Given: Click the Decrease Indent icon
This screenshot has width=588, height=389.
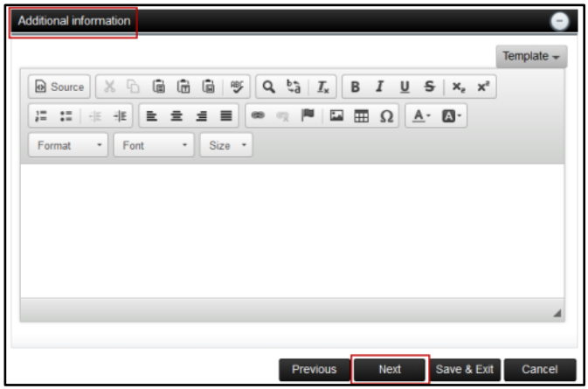Looking at the screenshot, I should 95,116.
